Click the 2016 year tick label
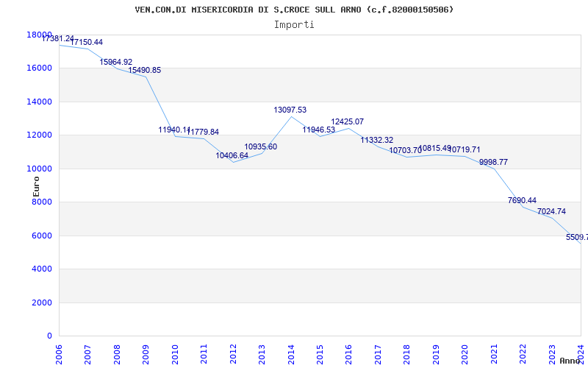588x368 pixels. coord(348,354)
